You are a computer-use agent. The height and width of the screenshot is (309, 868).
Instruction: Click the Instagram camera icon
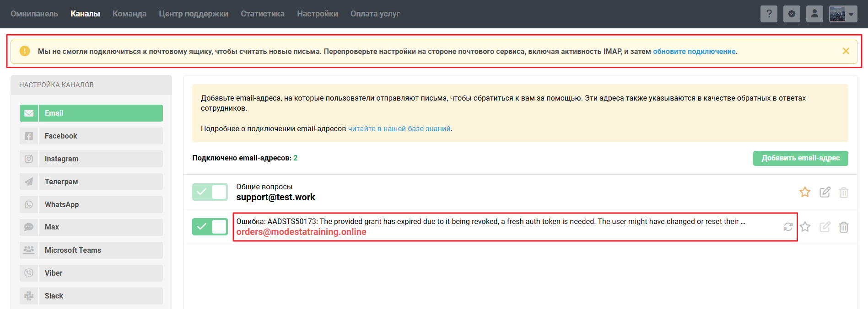tap(29, 159)
